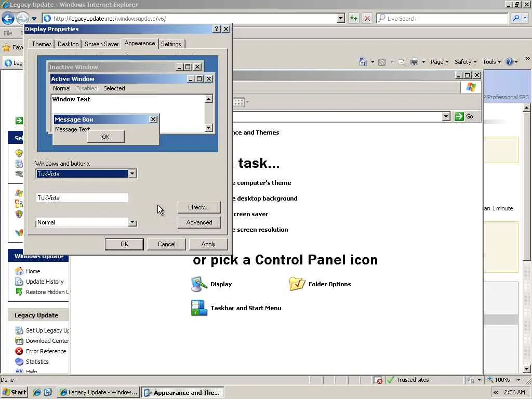Click the Restore Hidden Updates sidebar icon
The height and width of the screenshot is (399, 532).
click(x=19, y=292)
